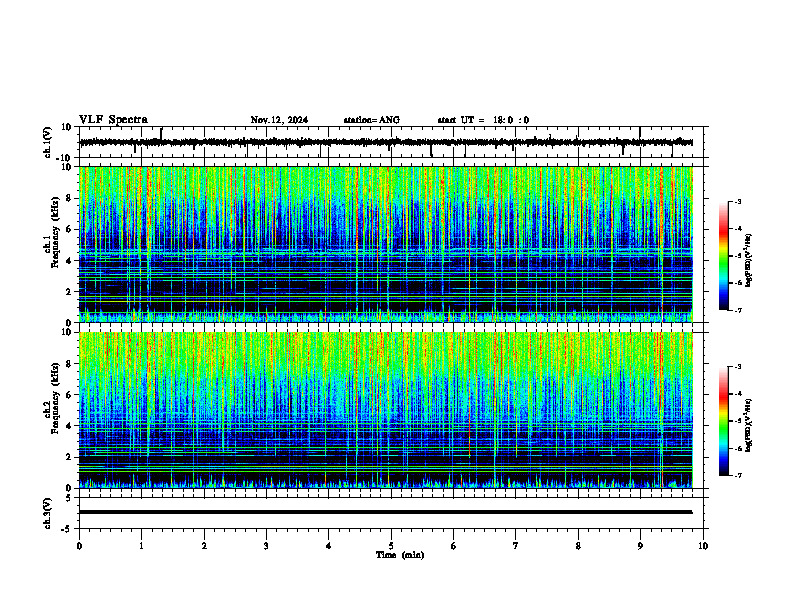Click the "2" kHz tick on ch.1 spectrogram
This screenshot has width=792, height=612.
(69, 291)
